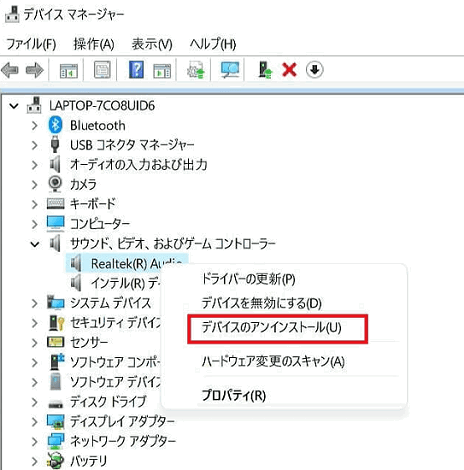464x470 pixels.
Task: Click the black down-arrow disable device icon
Action: 314,70
